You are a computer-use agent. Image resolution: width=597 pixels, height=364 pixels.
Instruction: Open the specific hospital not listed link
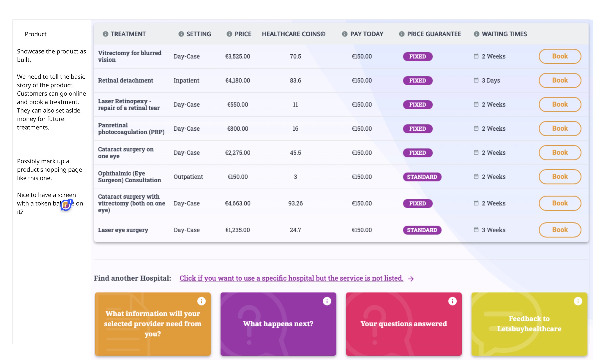click(x=291, y=278)
